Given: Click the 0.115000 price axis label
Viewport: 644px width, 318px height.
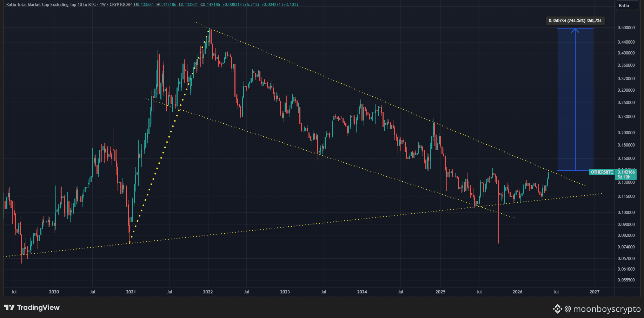Looking at the screenshot, I should (x=626, y=196).
